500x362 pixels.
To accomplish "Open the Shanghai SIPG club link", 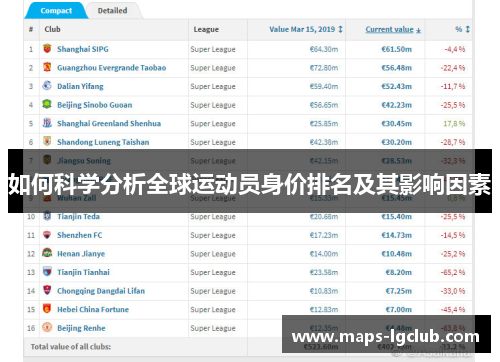I will pos(83,49).
